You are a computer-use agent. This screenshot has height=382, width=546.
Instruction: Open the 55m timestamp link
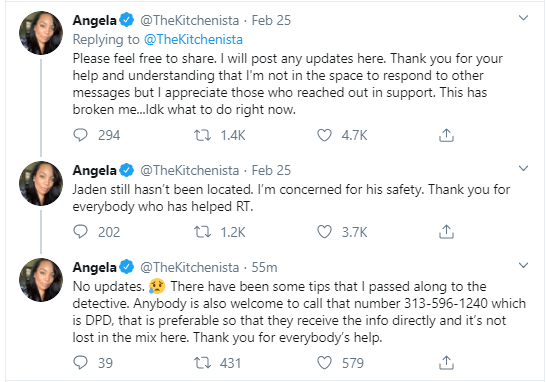pyautogui.click(x=264, y=267)
